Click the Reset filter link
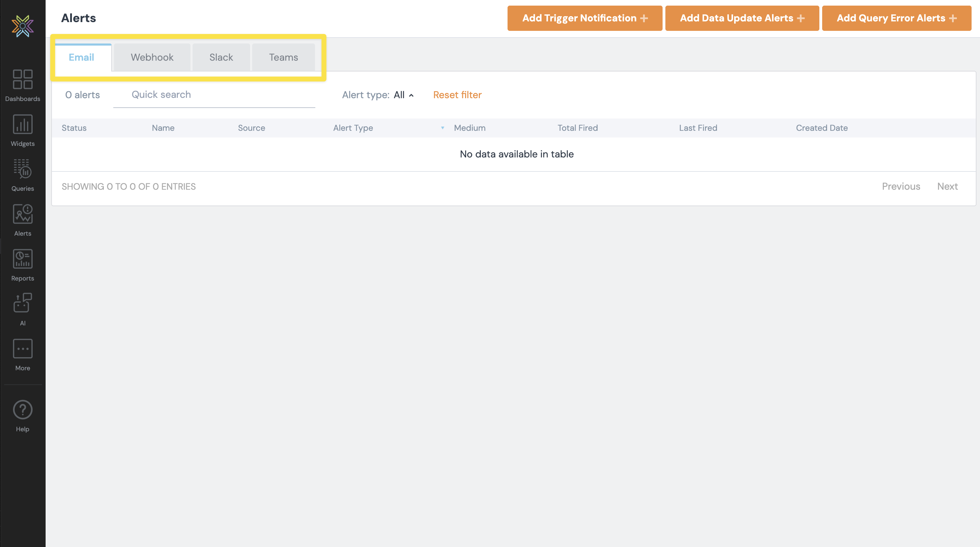 457,95
